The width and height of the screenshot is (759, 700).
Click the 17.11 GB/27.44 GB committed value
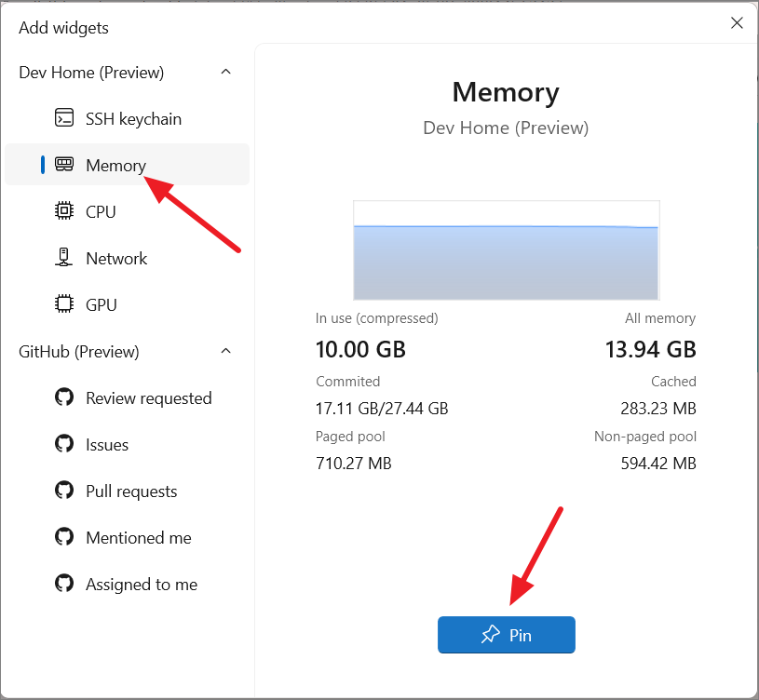(x=382, y=409)
